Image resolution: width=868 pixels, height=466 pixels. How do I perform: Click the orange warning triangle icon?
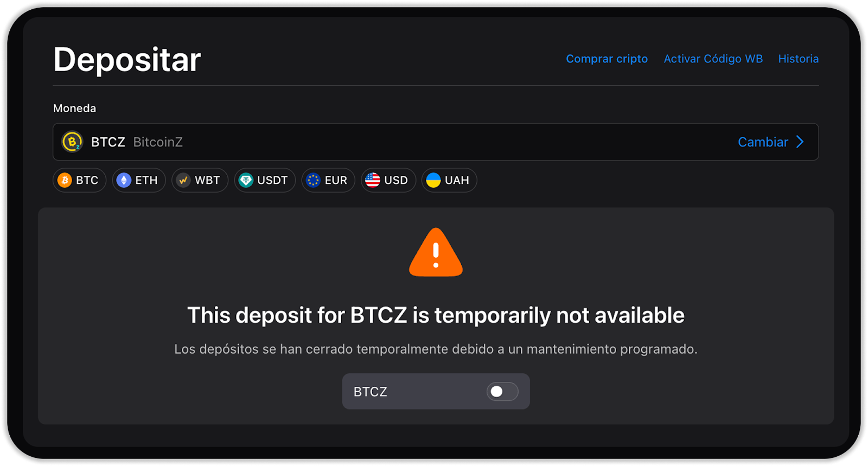[436, 252]
